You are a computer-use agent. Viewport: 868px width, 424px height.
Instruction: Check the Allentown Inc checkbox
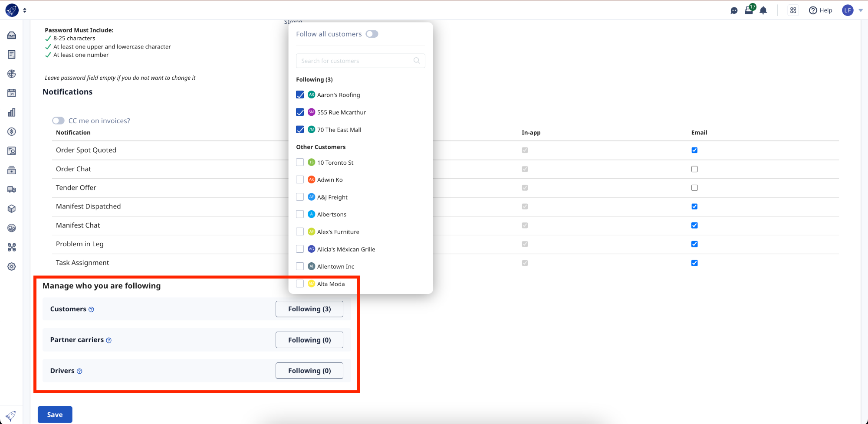[300, 266]
